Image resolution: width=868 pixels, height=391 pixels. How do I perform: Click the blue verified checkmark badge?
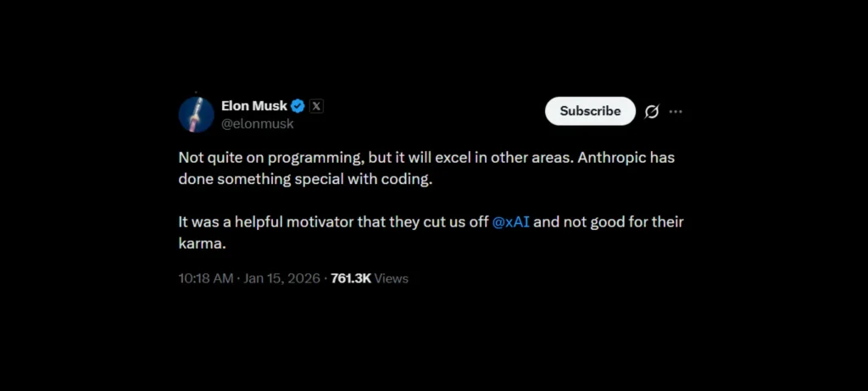298,107
